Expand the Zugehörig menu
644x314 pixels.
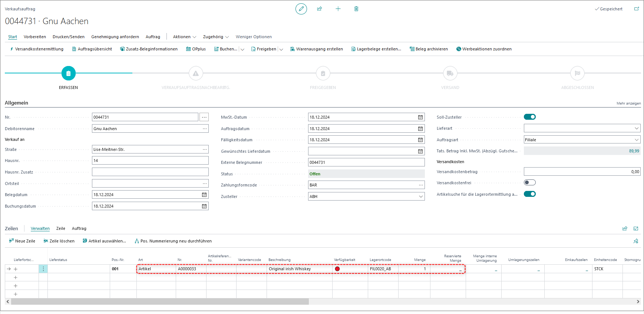pos(216,37)
